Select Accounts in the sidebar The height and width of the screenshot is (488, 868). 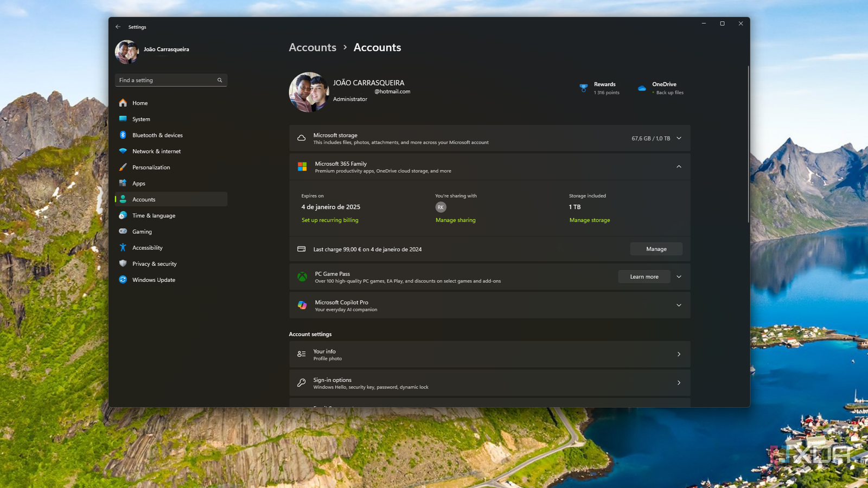pyautogui.click(x=171, y=200)
